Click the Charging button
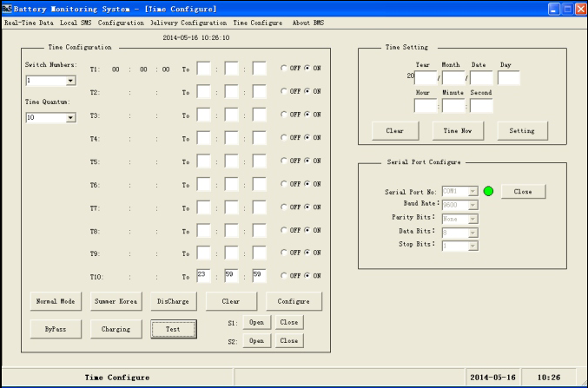 coord(116,329)
